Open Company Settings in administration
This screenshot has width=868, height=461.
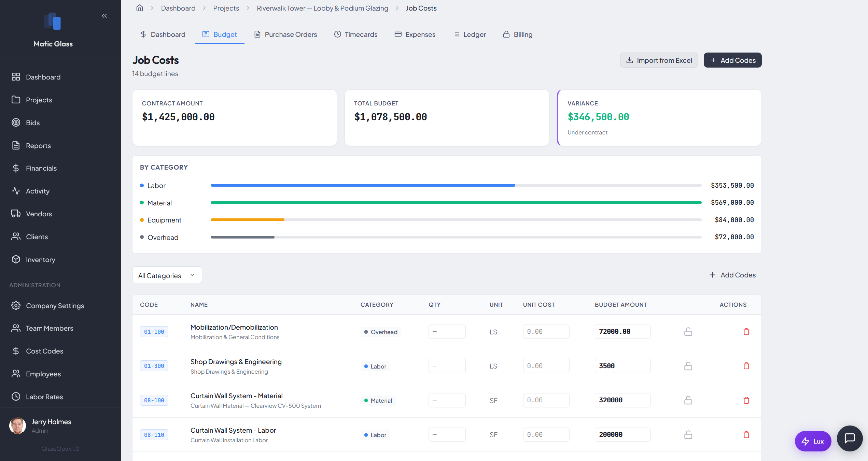tap(55, 305)
